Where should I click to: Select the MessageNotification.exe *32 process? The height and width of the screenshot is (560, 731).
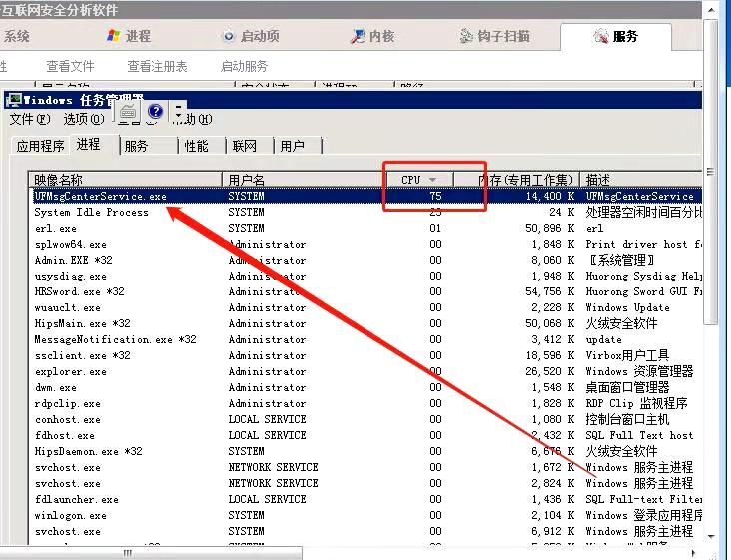(365, 339)
